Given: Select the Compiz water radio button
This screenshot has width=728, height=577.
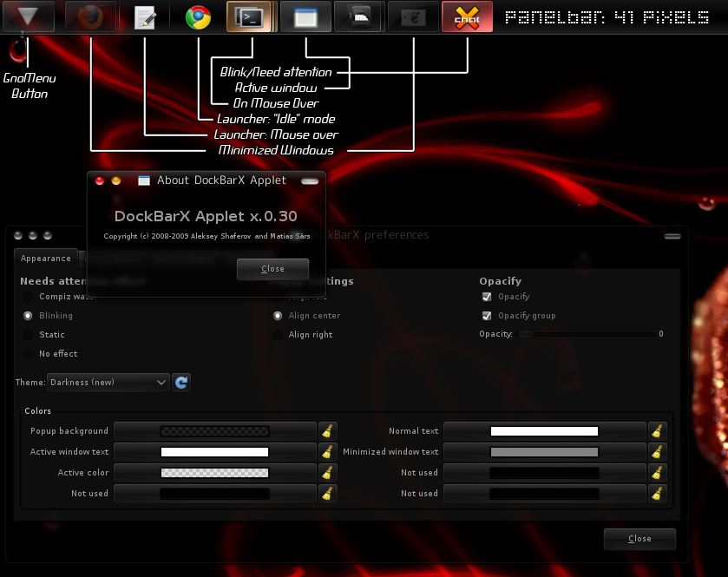Looking at the screenshot, I should pos(28,297).
